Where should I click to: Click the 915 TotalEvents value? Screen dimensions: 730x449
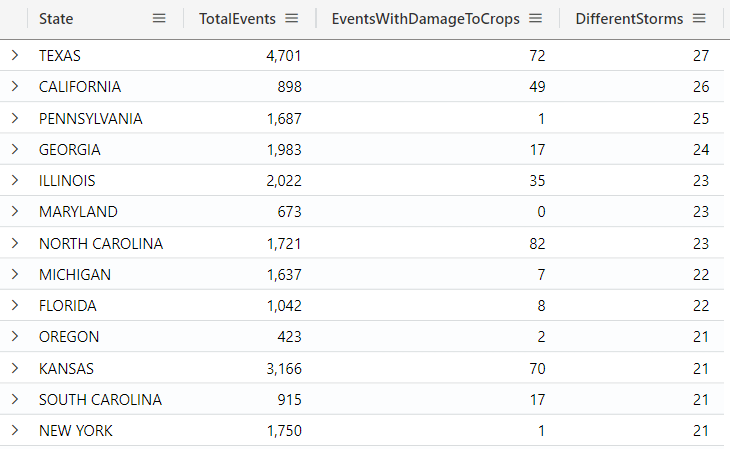coord(290,400)
